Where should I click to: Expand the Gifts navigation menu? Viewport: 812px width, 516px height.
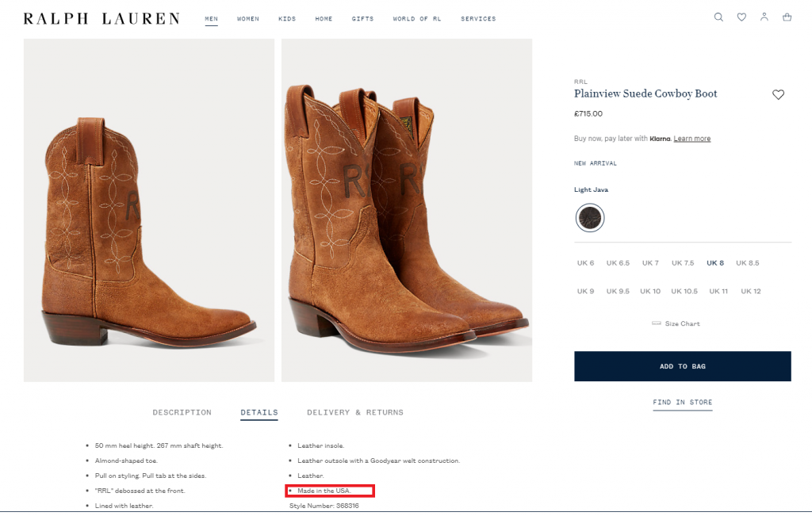(362, 19)
